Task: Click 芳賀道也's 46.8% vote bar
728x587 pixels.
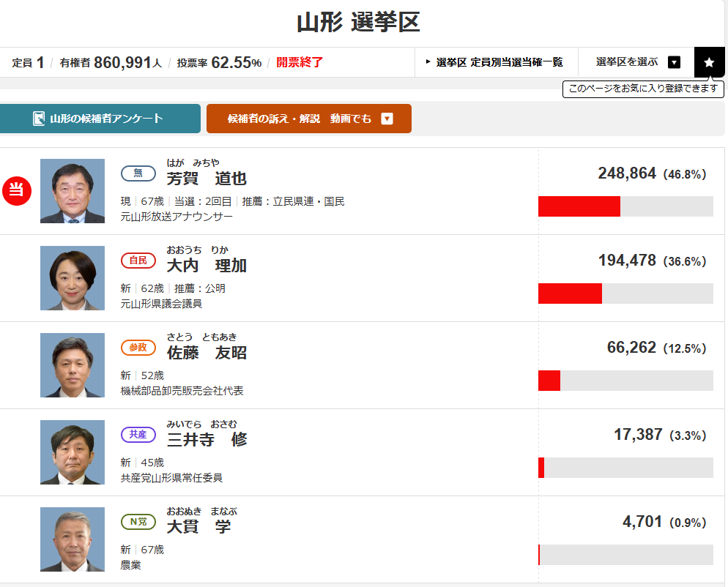Action: (x=625, y=206)
